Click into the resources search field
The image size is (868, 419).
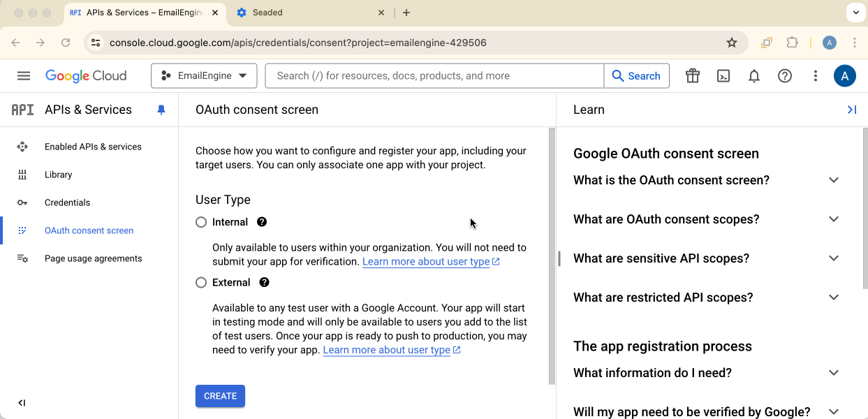pos(433,75)
